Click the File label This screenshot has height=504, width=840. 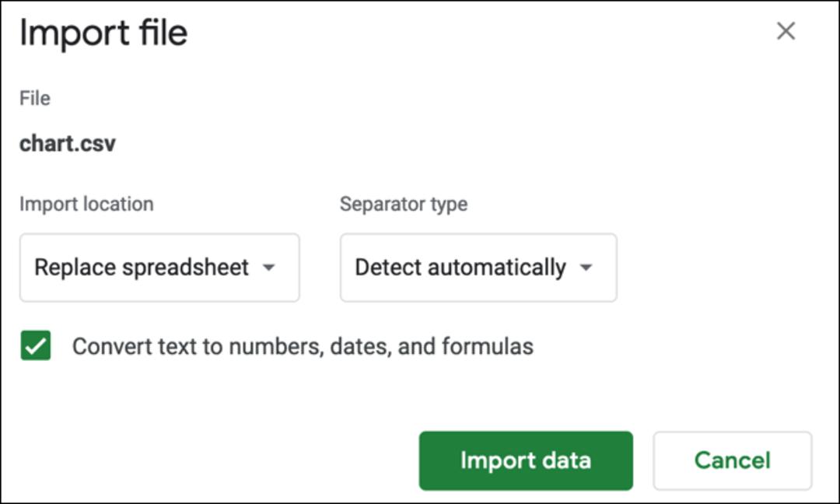click(x=35, y=99)
